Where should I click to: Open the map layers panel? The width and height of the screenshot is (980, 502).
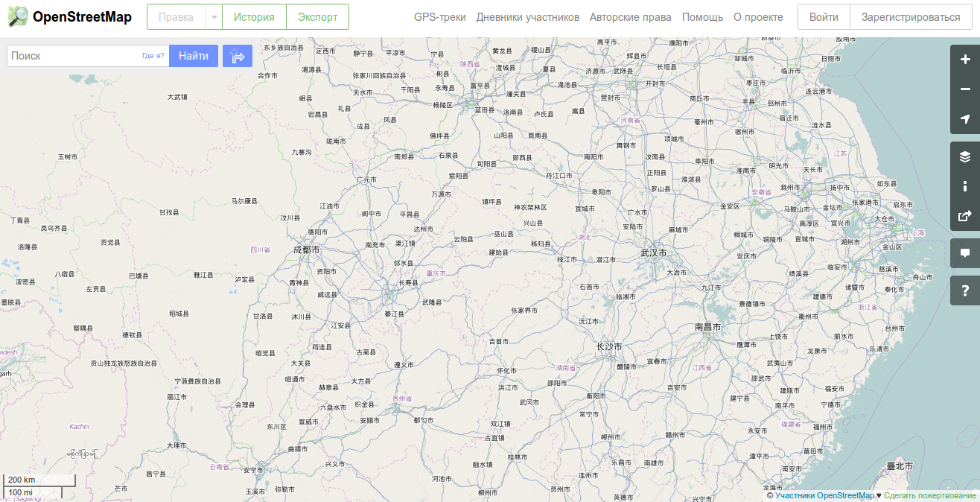pos(965,156)
